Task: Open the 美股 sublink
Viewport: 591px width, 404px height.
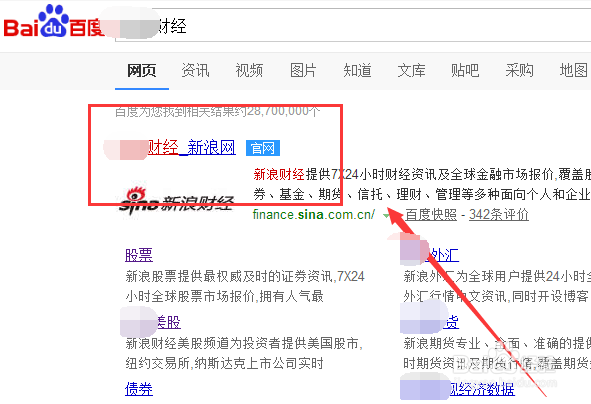Action: (x=168, y=322)
